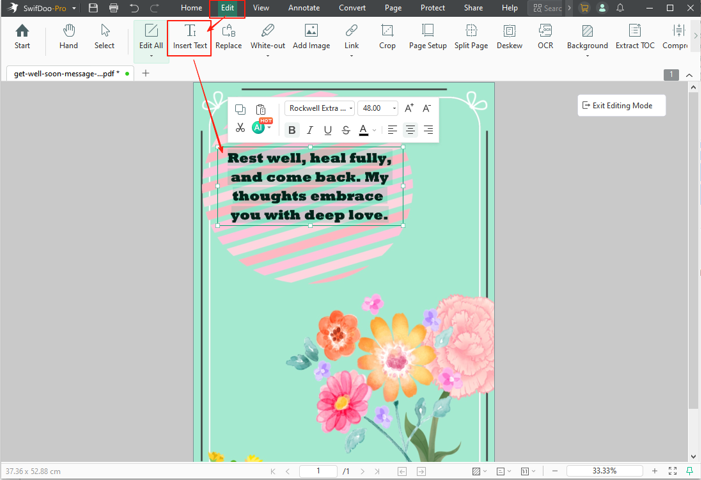Open the user account icon

click(x=602, y=8)
